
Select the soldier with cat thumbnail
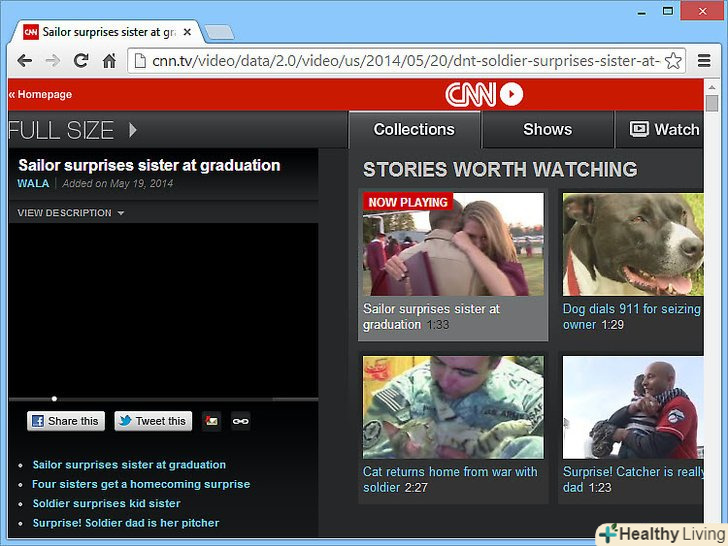[453, 408]
